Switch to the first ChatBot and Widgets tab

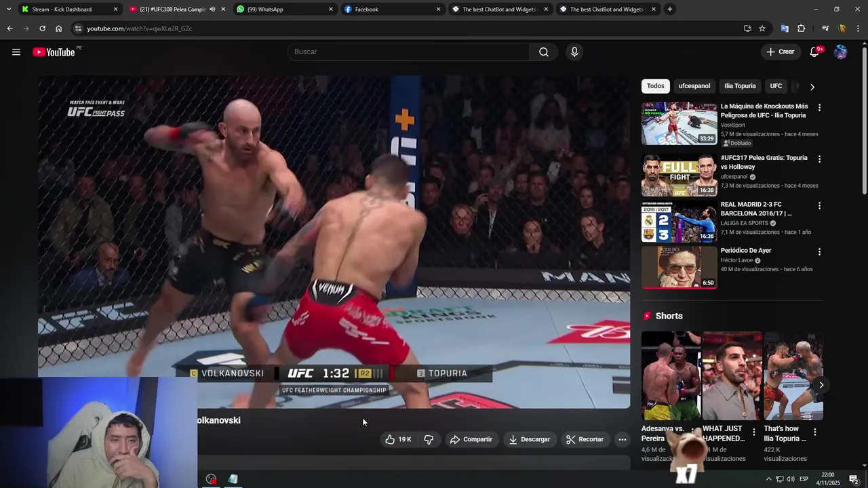pos(499,9)
